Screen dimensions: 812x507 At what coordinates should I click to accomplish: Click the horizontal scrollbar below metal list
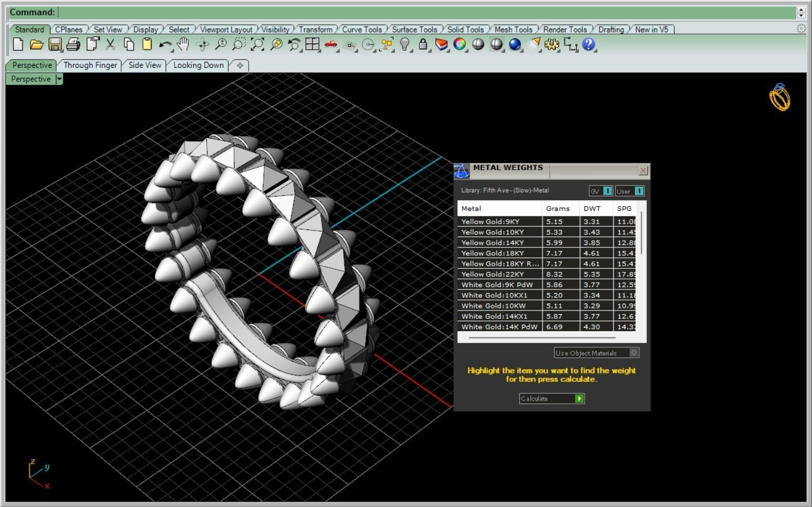pyautogui.click(x=541, y=337)
